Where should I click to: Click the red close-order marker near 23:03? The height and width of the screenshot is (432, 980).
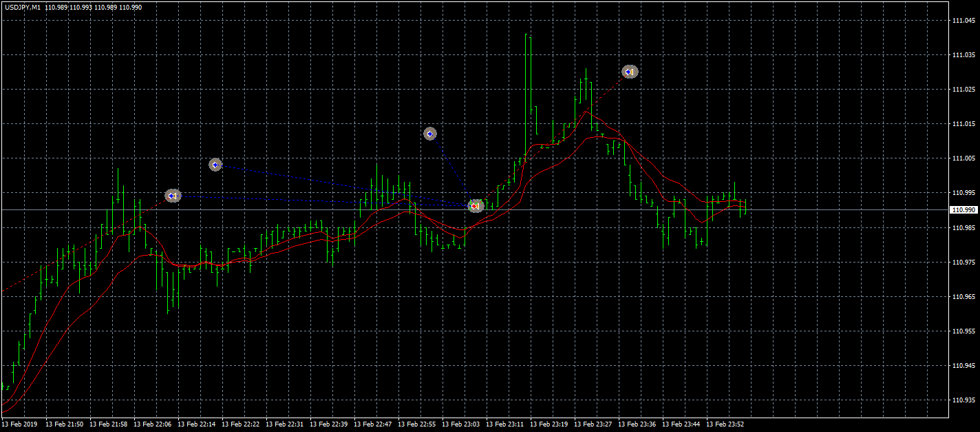tap(475, 206)
